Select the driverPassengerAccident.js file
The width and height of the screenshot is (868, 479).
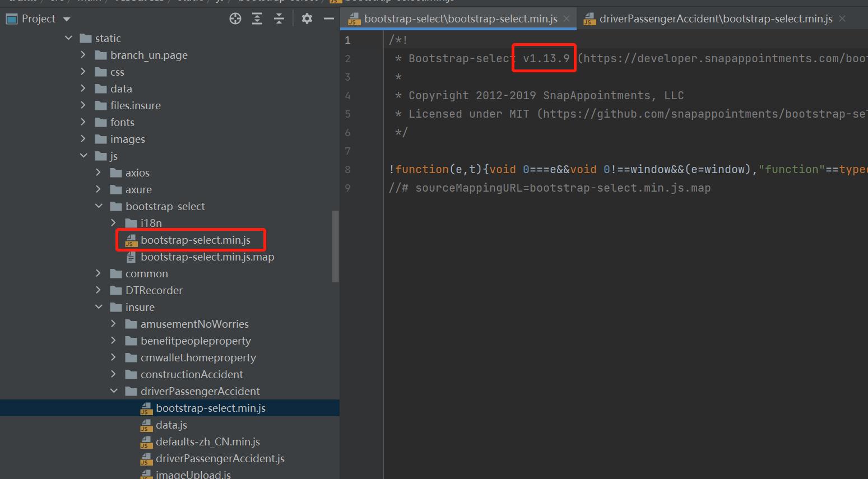click(220, 458)
